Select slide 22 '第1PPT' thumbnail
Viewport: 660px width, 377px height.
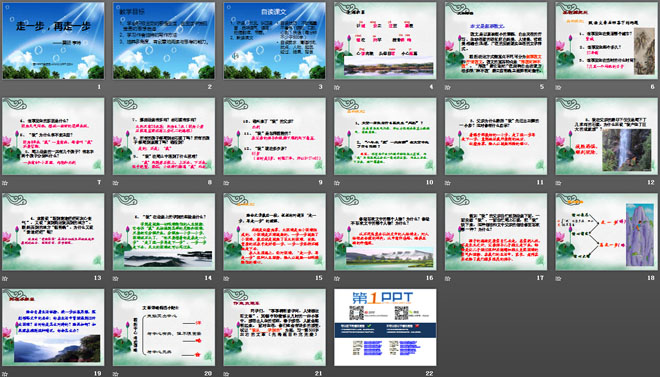[x=386, y=327]
